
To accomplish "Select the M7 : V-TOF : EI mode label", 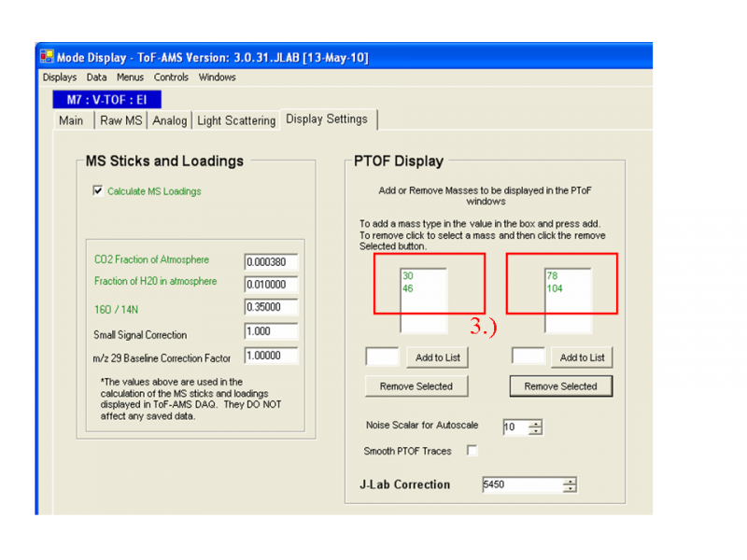I will pyautogui.click(x=107, y=100).
